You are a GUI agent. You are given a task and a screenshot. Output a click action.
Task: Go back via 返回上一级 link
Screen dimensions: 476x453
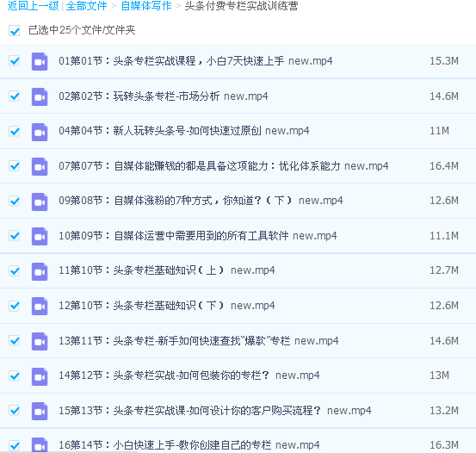(x=33, y=6)
